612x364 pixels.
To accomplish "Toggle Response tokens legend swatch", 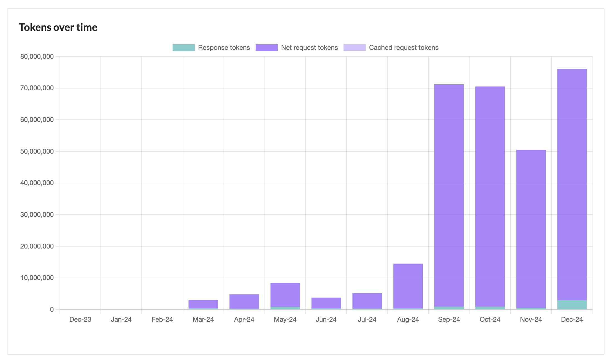I will (183, 48).
